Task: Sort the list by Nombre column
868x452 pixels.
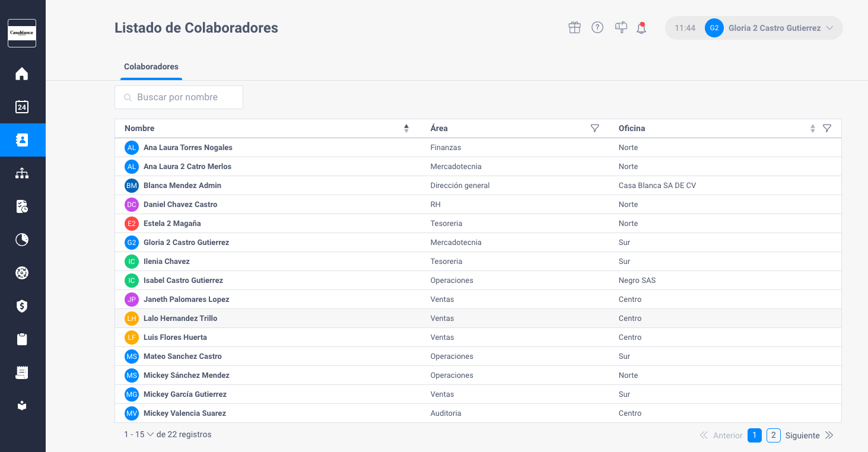Action: (406, 128)
